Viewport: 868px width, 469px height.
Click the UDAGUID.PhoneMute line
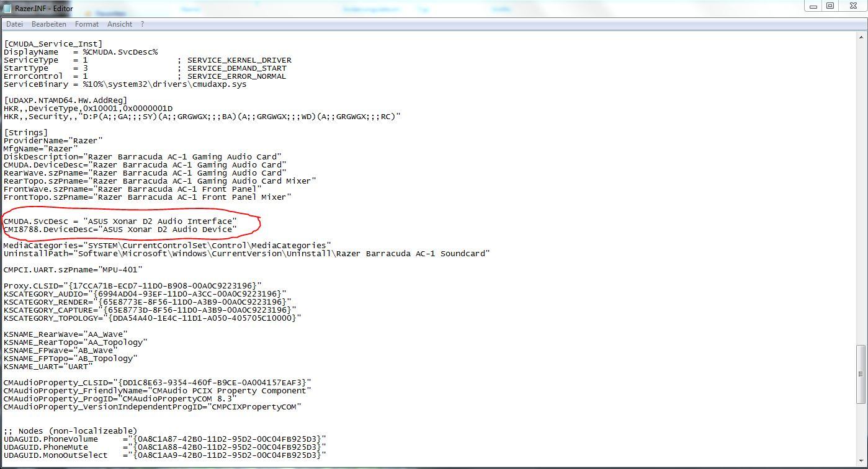click(164, 447)
